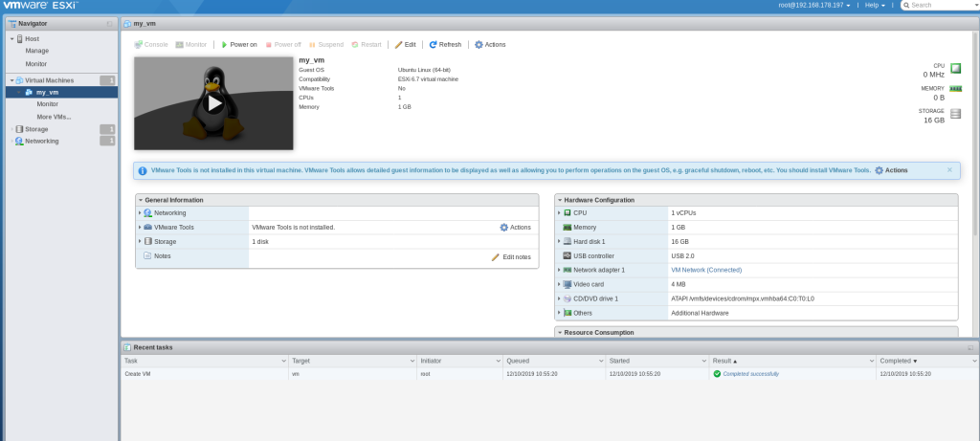Expand the VMware Tools row
This screenshot has height=441, width=980.
point(140,228)
